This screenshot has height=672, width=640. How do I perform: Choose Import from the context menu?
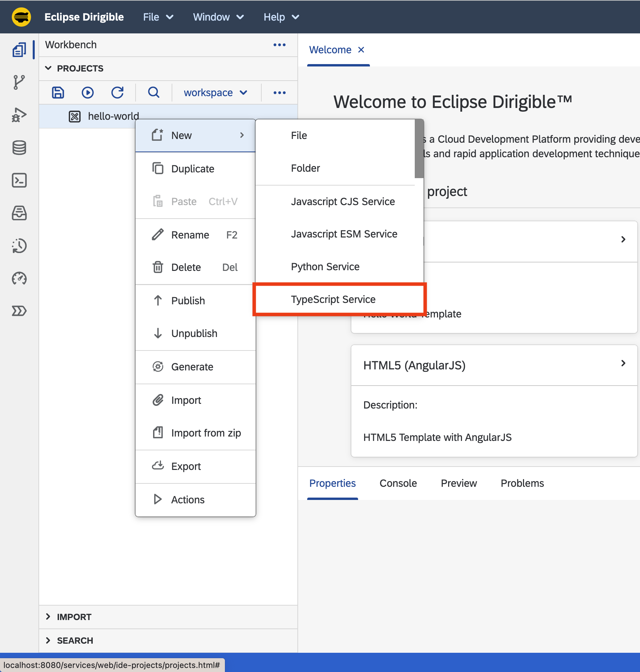(196, 400)
